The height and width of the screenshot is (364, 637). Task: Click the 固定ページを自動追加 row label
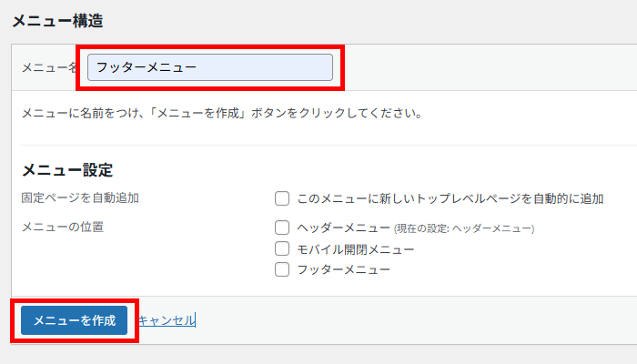click(80, 197)
